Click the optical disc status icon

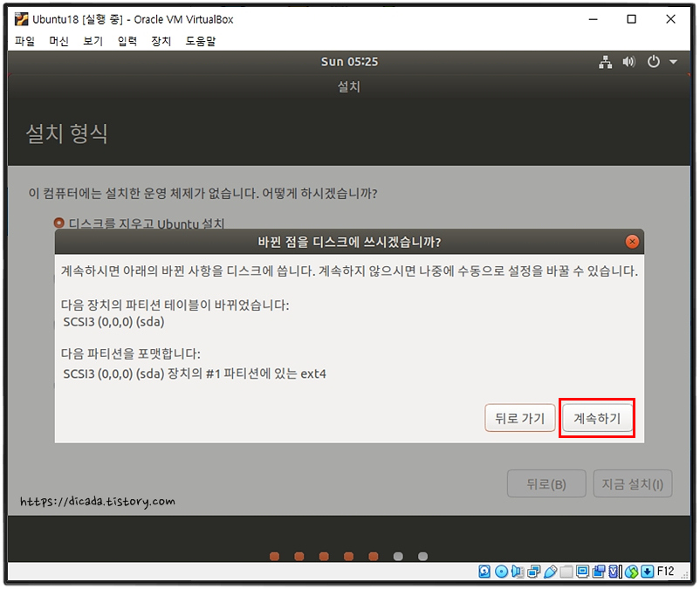coord(501,572)
